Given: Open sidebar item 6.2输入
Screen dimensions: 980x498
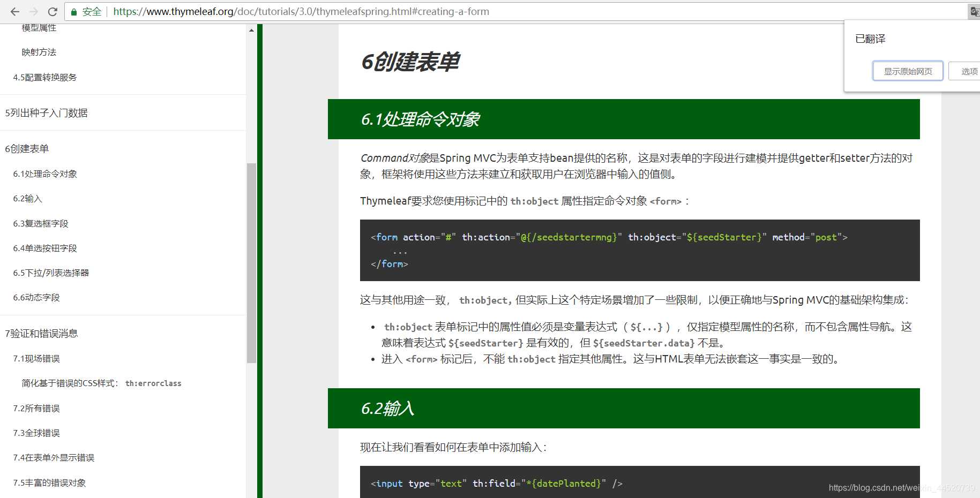Looking at the screenshot, I should tap(28, 199).
